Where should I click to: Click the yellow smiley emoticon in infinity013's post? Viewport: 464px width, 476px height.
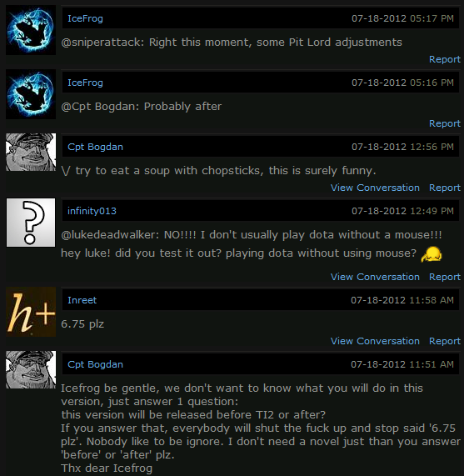[x=432, y=254]
